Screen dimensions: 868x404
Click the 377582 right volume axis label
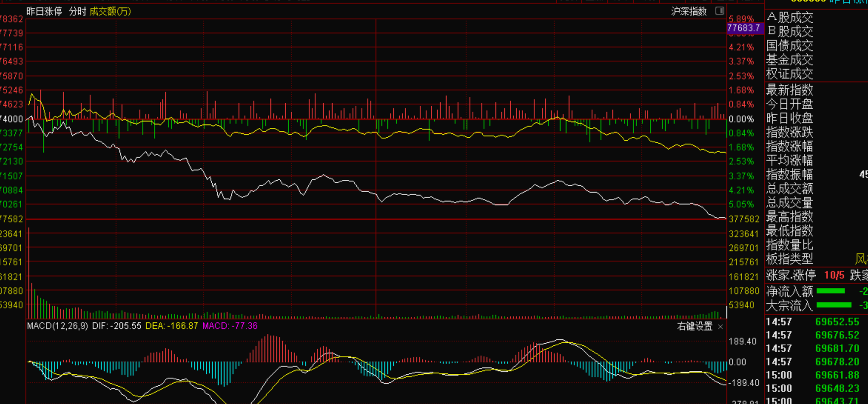click(744, 219)
